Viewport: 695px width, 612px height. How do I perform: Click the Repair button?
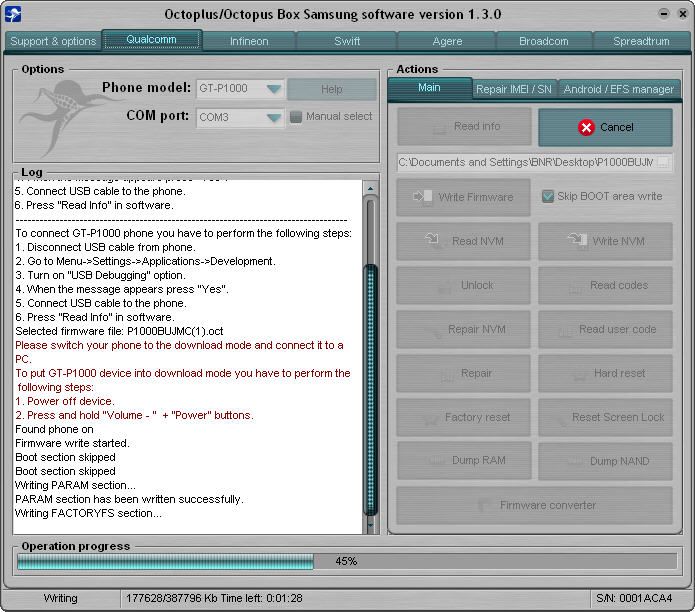[463, 373]
